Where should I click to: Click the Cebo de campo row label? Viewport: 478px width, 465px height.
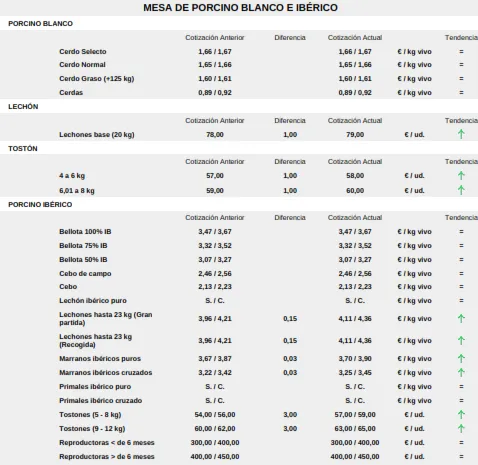(x=85, y=274)
